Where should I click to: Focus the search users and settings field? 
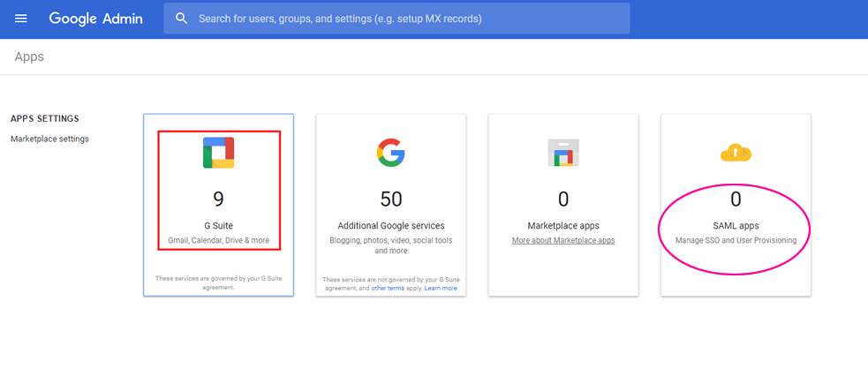396,19
